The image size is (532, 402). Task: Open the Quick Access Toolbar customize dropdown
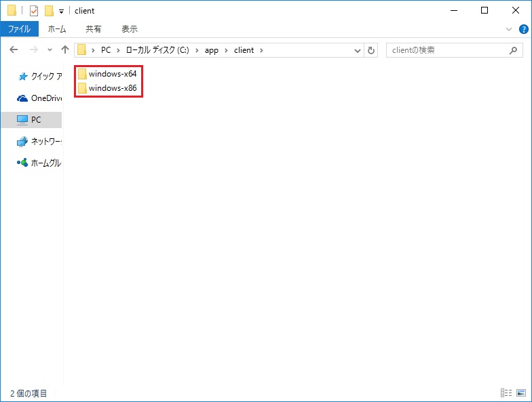(x=61, y=11)
